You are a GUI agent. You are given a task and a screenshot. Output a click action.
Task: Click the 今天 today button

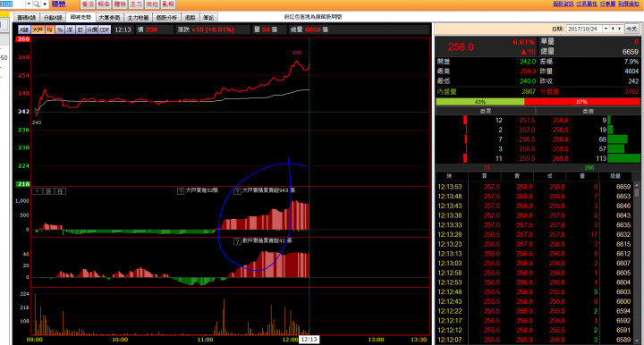coord(631,29)
